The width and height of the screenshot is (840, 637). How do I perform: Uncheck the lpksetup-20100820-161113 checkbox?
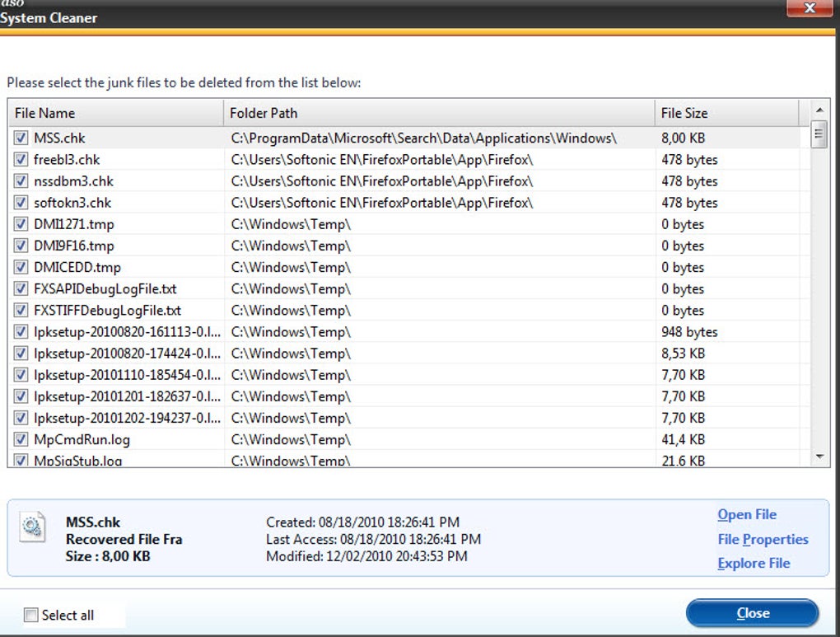click(21, 331)
